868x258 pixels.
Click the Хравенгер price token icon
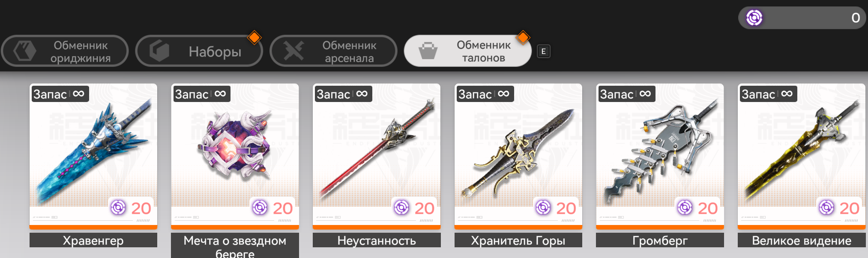point(118,207)
